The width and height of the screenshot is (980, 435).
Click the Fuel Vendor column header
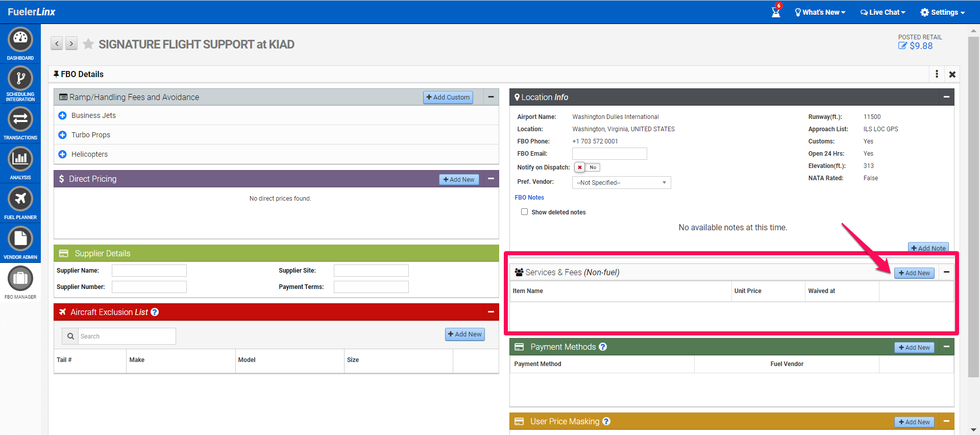point(787,364)
